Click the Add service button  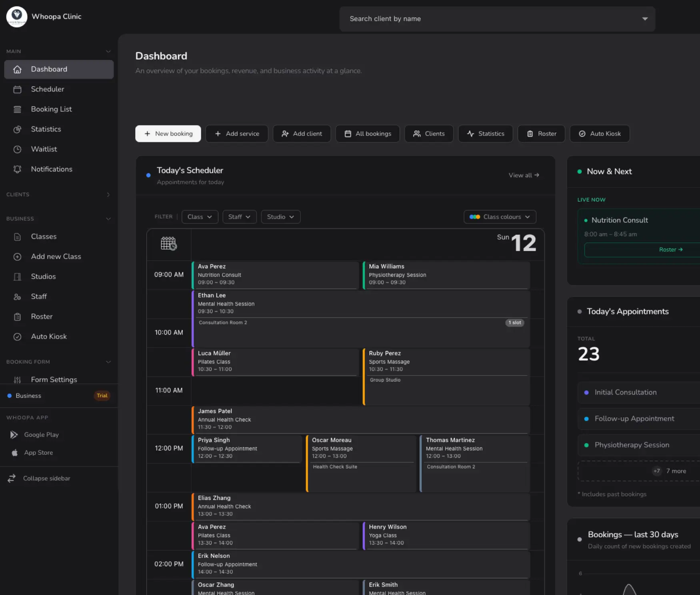(237, 134)
